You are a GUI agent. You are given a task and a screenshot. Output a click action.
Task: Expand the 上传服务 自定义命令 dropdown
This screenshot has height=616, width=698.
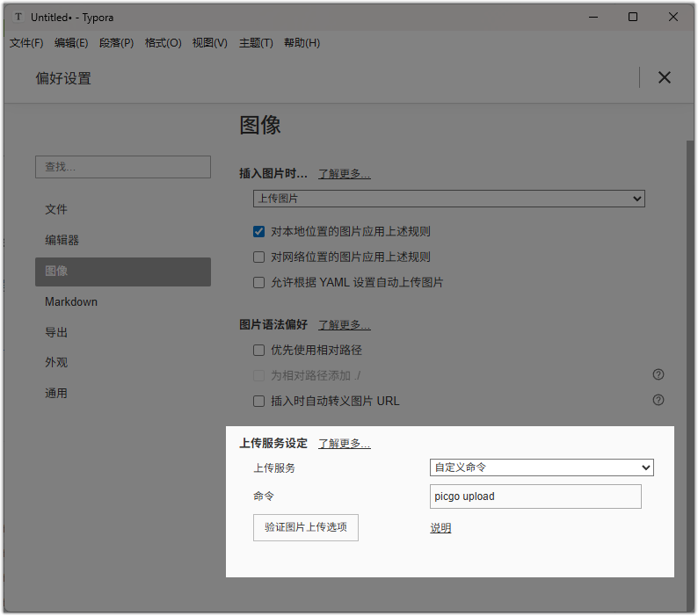coord(542,467)
